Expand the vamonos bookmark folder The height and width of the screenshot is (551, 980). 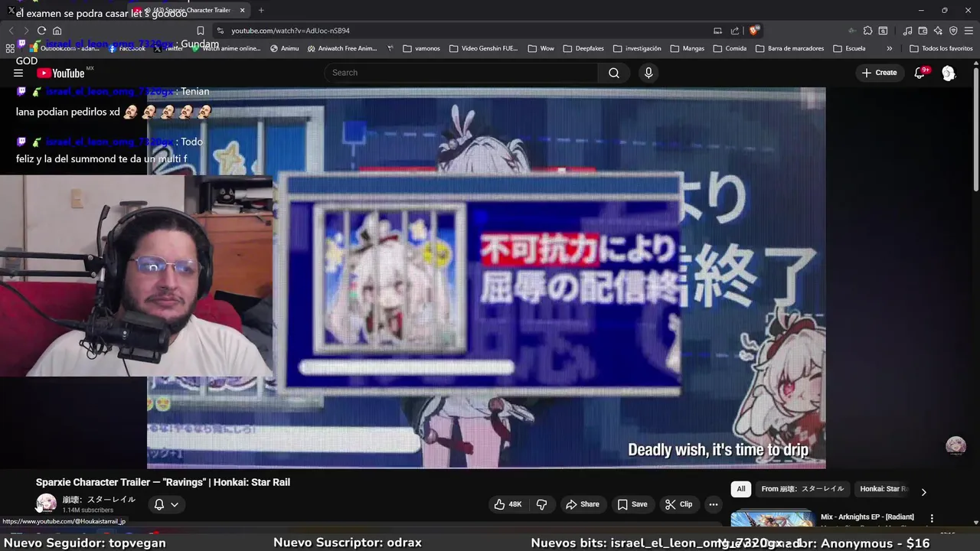(421, 48)
